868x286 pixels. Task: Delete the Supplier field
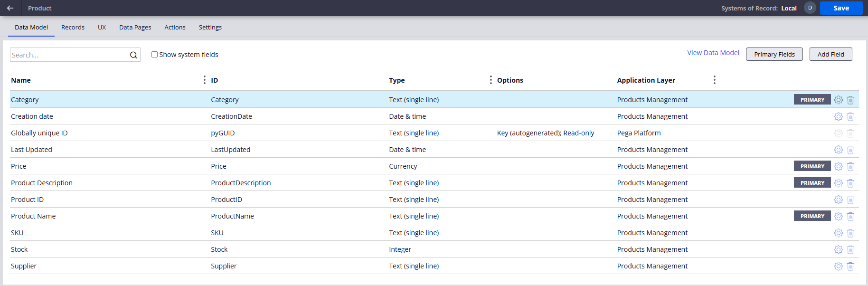tap(850, 266)
